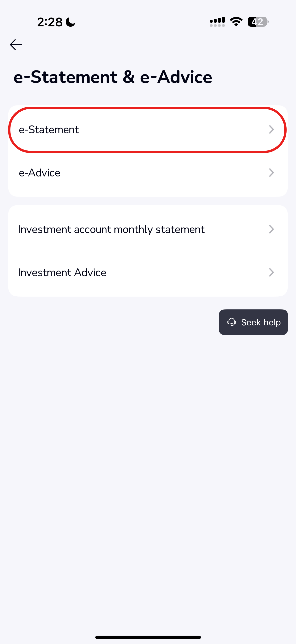
Task: Tap the moon Do Not Disturb icon
Action: [70, 22]
